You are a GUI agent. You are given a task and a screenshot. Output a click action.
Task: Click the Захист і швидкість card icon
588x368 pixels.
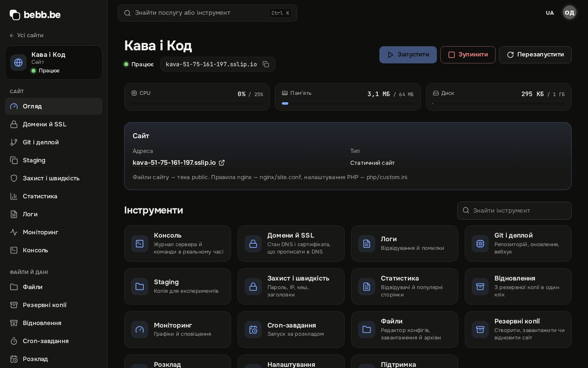pyautogui.click(x=253, y=287)
